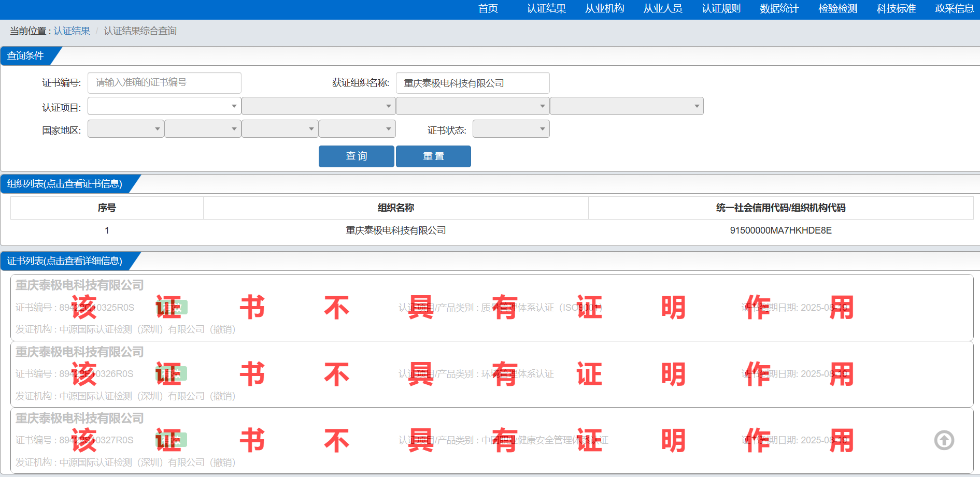Open certificate card ending 0327R0S
The width and height of the screenshot is (980, 477).
pos(492,440)
